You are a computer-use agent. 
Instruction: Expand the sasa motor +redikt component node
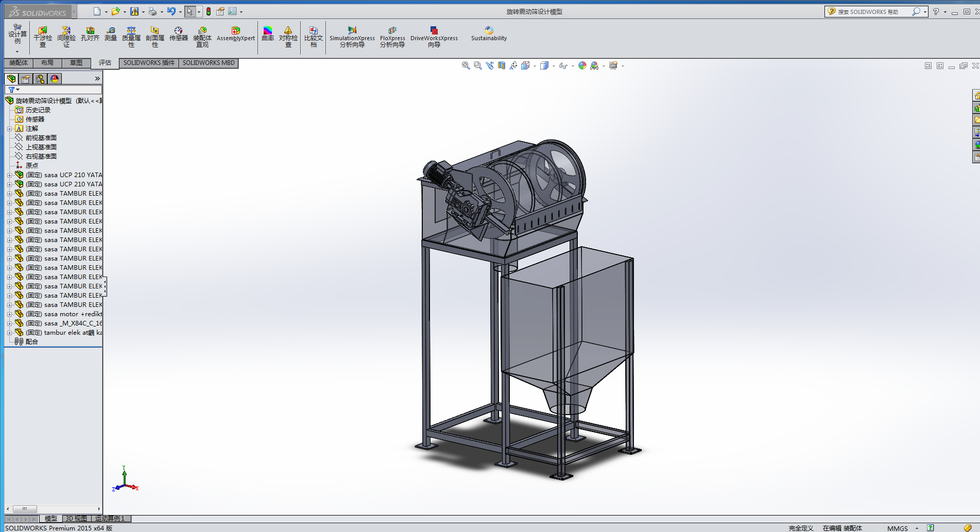click(x=9, y=314)
